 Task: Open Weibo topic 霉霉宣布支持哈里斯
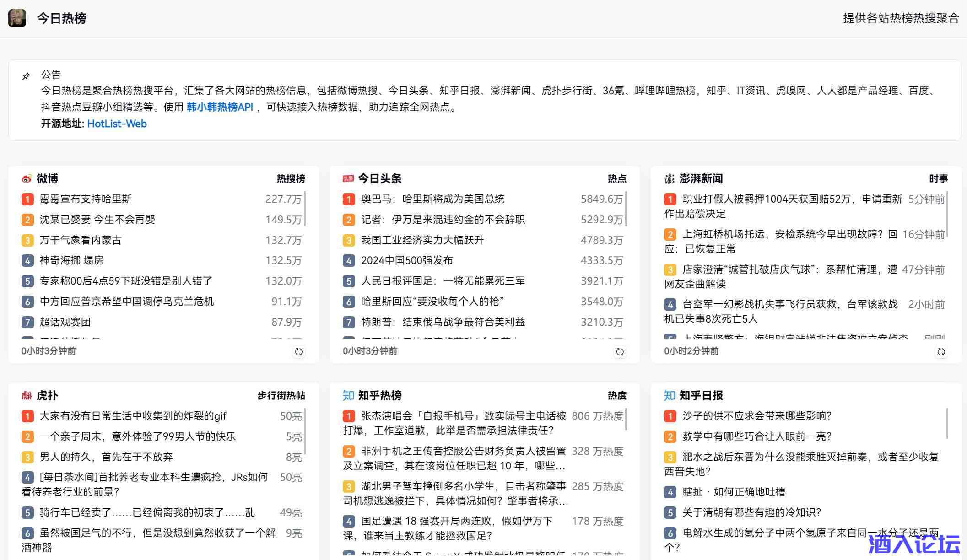point(86,199)
